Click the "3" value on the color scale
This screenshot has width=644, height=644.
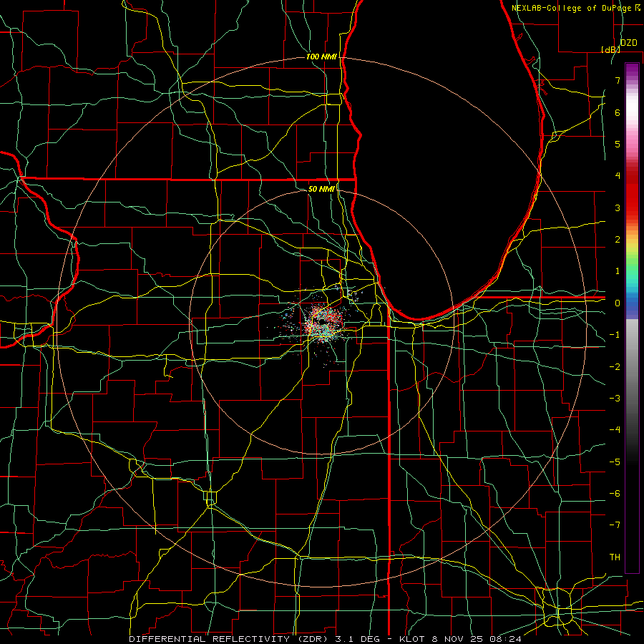click(x=618, y=208)
